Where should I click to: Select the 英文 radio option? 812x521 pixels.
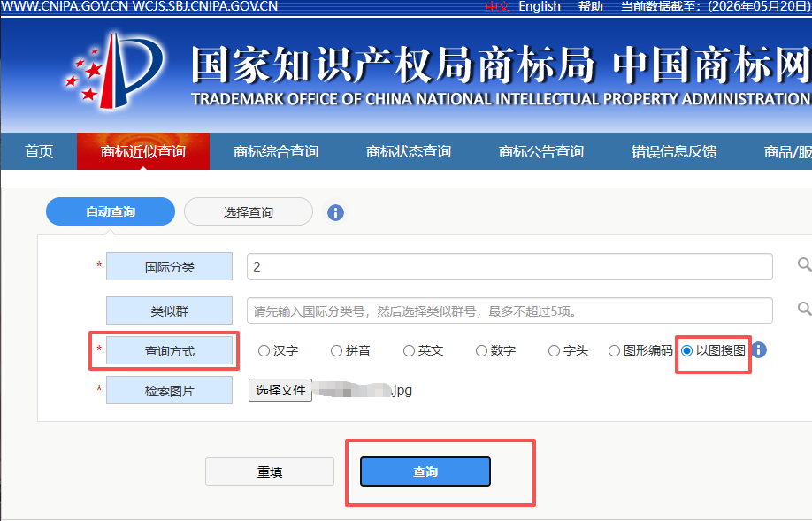coord(410,351)
